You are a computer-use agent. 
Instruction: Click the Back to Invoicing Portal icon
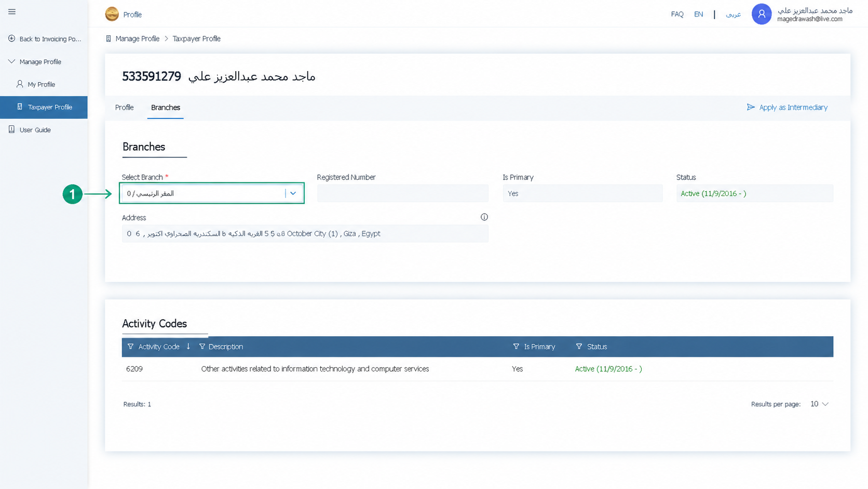tap(11, 38)
